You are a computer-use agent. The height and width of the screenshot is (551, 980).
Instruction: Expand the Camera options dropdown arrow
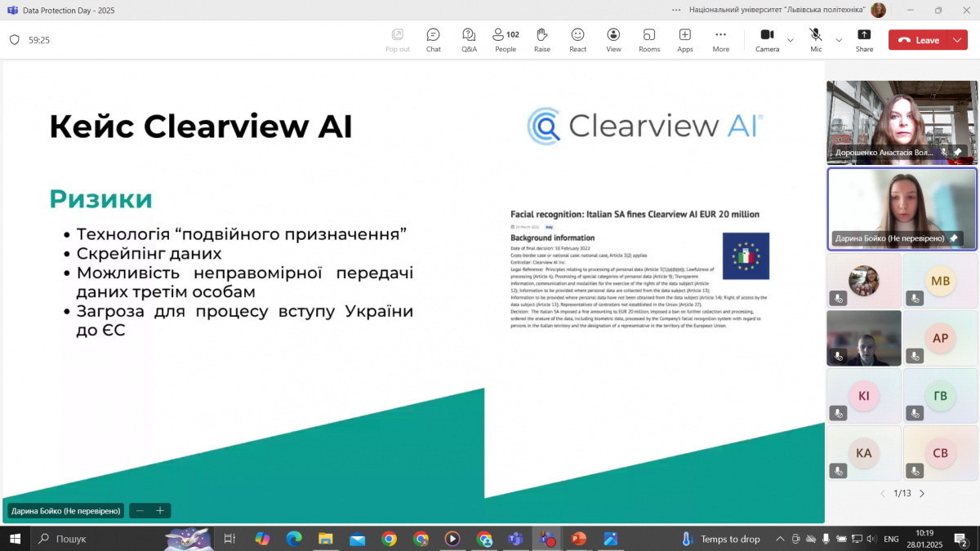pos(790,40)
